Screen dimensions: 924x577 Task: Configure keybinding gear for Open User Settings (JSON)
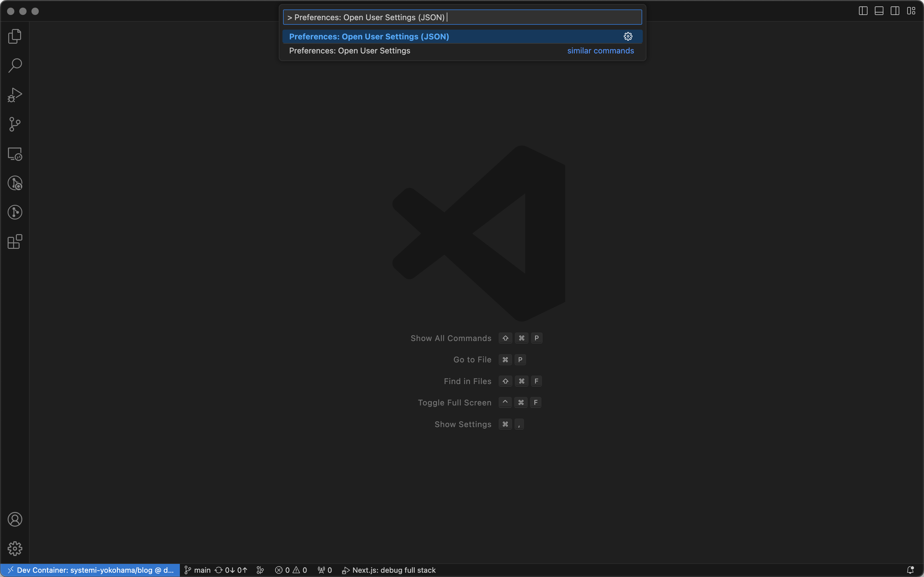(628, 37)
